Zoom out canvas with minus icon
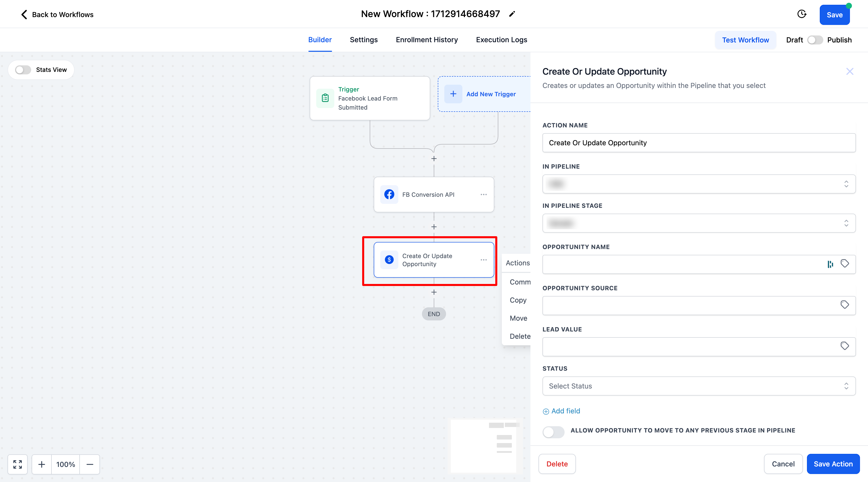Viewport: 868px width, 482px height. click(x=90, y=464)
